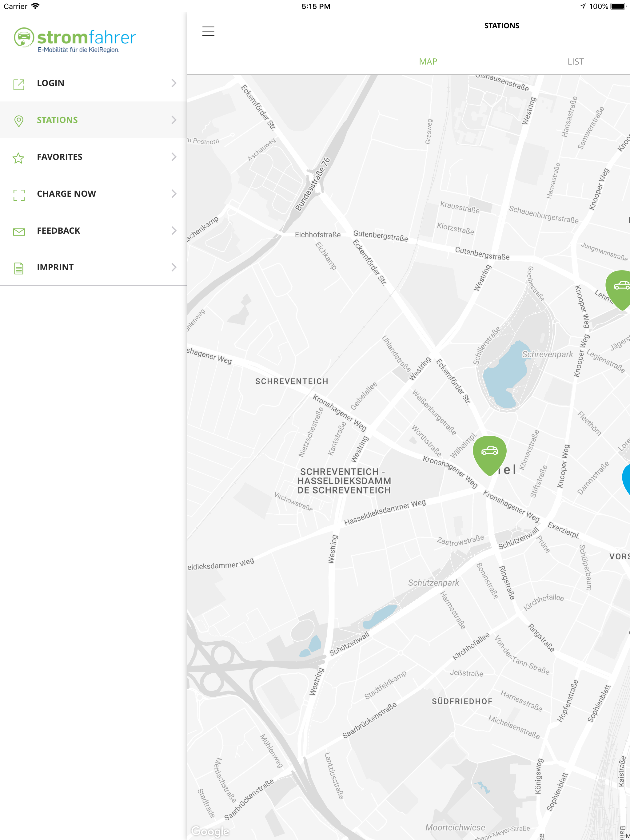Expand the Imprint row chevron
Screen dimensions: 630x840
click(x=174, y=267)
